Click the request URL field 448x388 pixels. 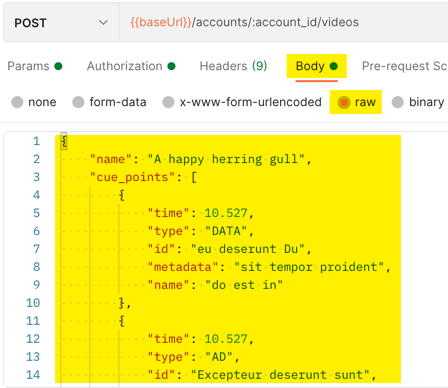click(283, 22)
